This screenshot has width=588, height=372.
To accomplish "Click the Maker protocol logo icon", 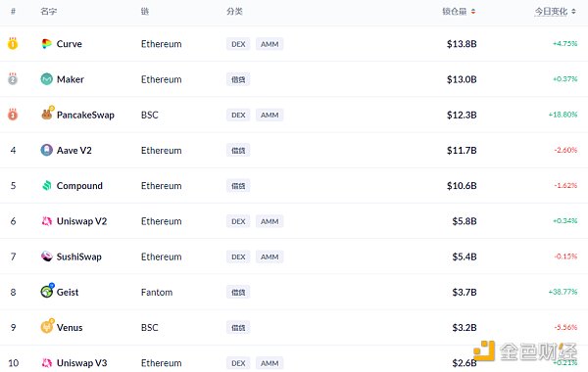I will click(x=46, y=79).
